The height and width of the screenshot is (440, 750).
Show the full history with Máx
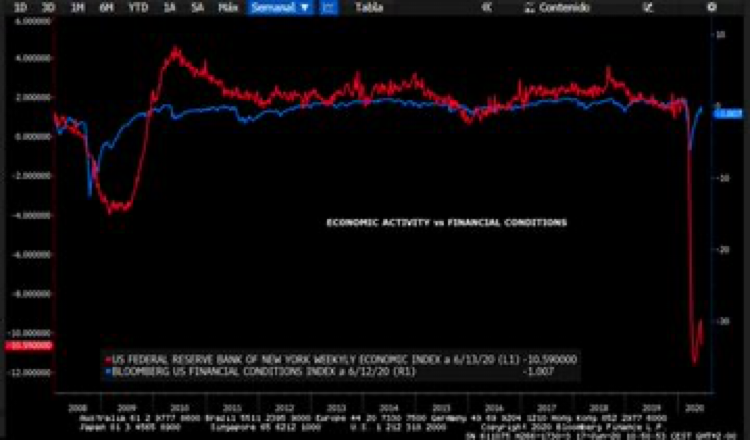click(x=228, y=7)
